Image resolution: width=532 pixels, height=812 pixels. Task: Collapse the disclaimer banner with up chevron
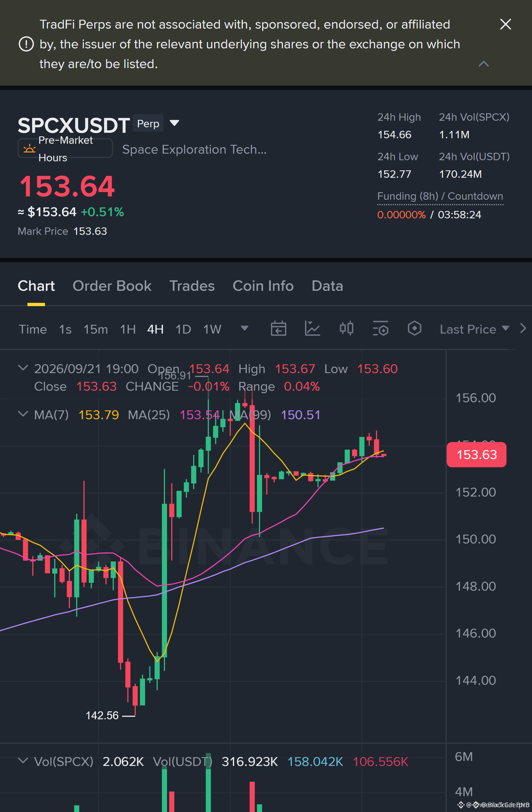click(483, 64)
